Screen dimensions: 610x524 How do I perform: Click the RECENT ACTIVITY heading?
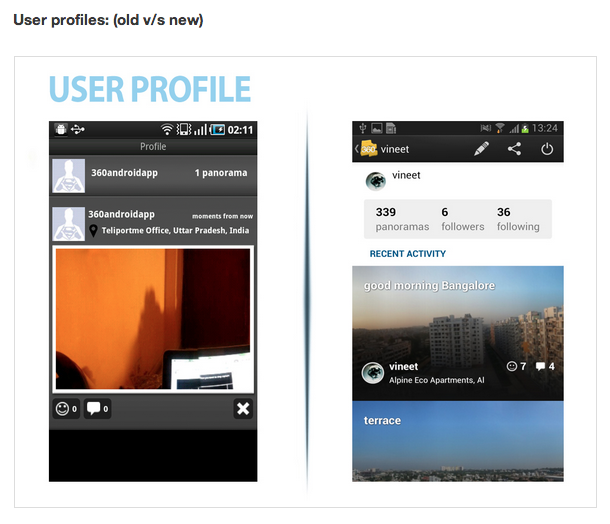[x=408, y=254]
